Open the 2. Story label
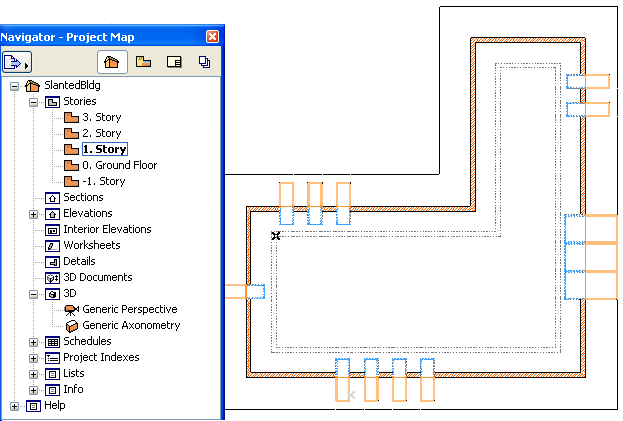 click(x=102, y=133)
